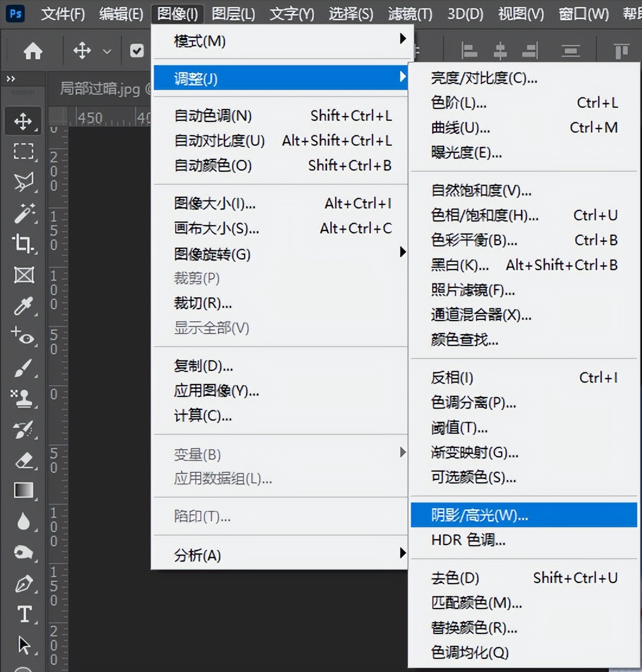Select the Rectangular Marquee tool

click(24, 152)
